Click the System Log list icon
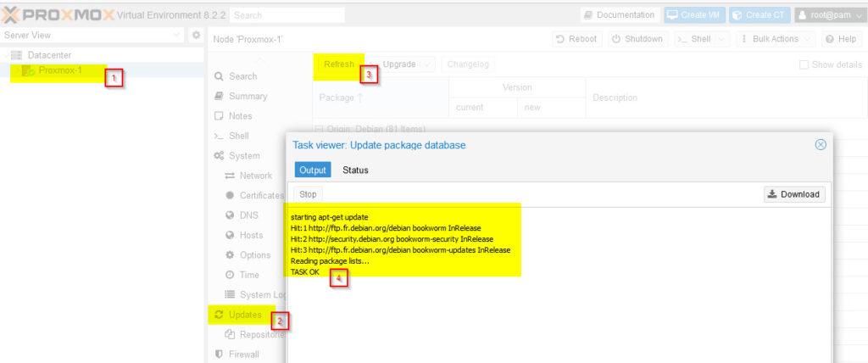Image resolution: width=868 pixels, height=363 pixels. click(x=230, y=295)
